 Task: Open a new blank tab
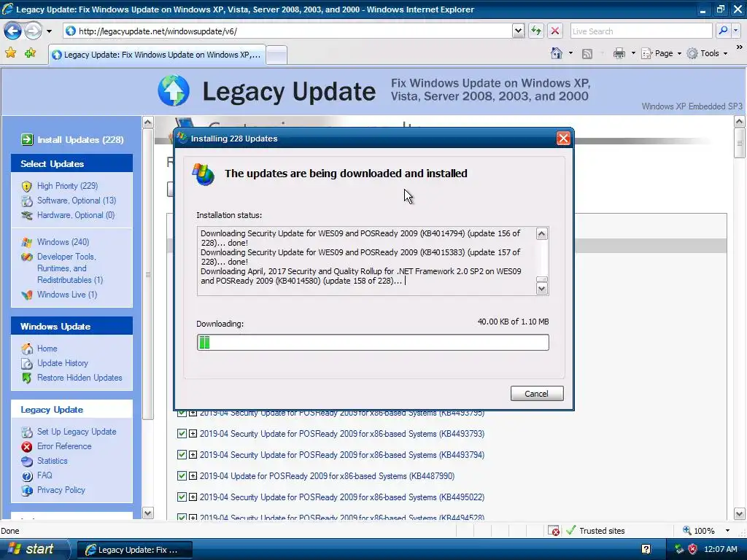pyautogui.click(x=276, y=55)
